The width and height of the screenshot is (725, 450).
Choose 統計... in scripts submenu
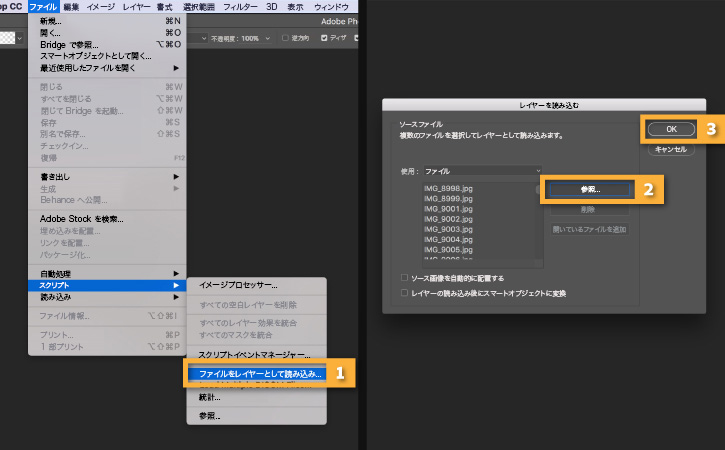(257, 397)
